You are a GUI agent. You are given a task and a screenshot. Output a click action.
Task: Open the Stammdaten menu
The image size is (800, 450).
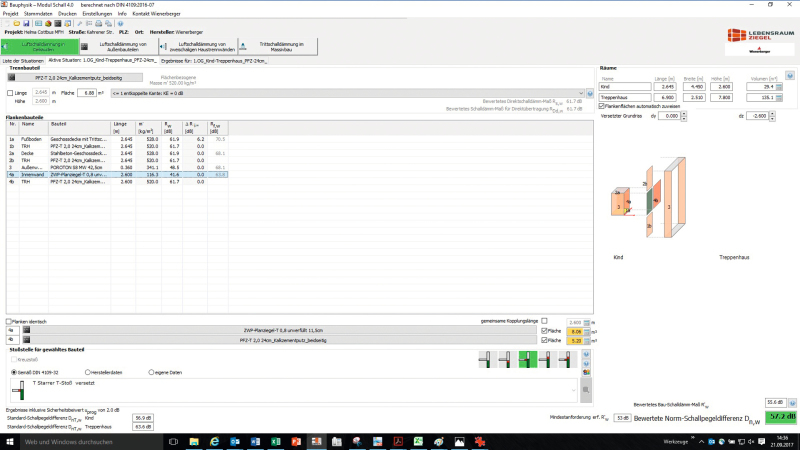pos(36,14)
